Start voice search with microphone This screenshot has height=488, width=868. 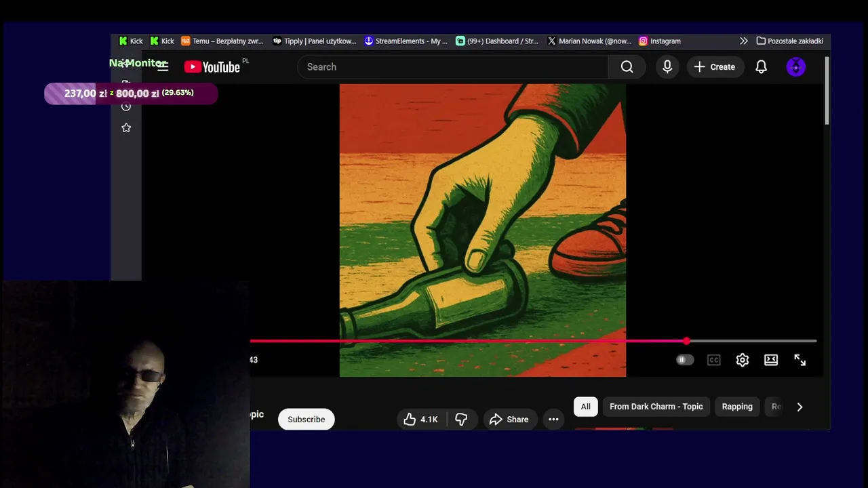pos(667,66)
